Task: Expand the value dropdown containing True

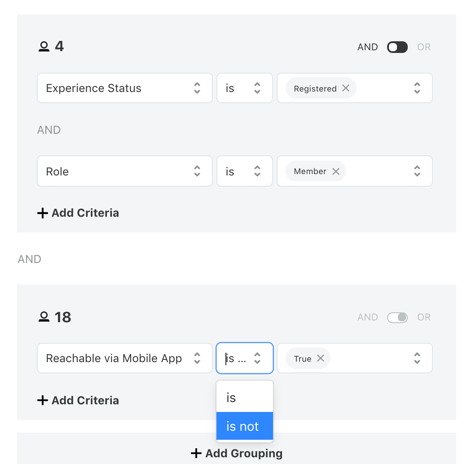Action: coord(417,358)
